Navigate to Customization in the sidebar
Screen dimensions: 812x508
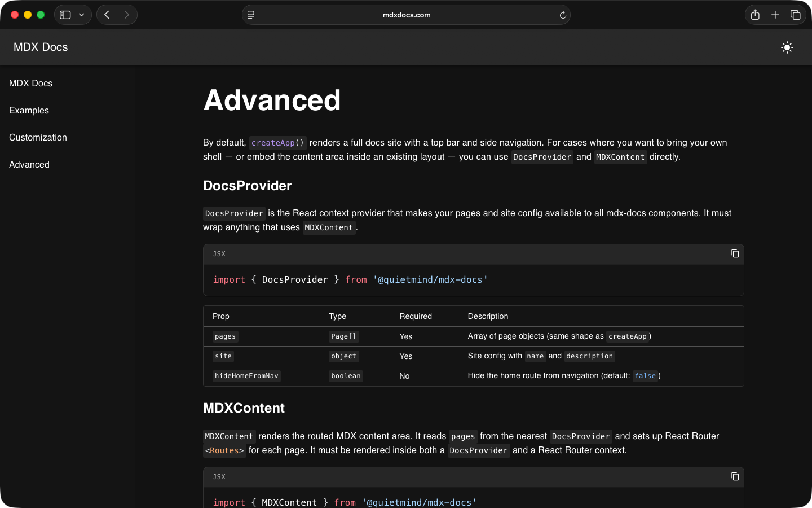pos(37,137)
